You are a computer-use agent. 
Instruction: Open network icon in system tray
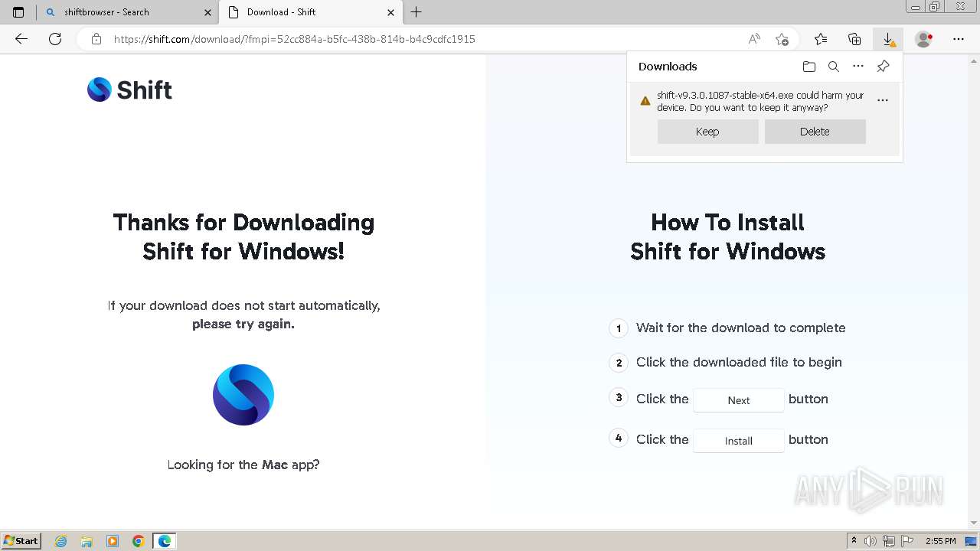[889, 541]
